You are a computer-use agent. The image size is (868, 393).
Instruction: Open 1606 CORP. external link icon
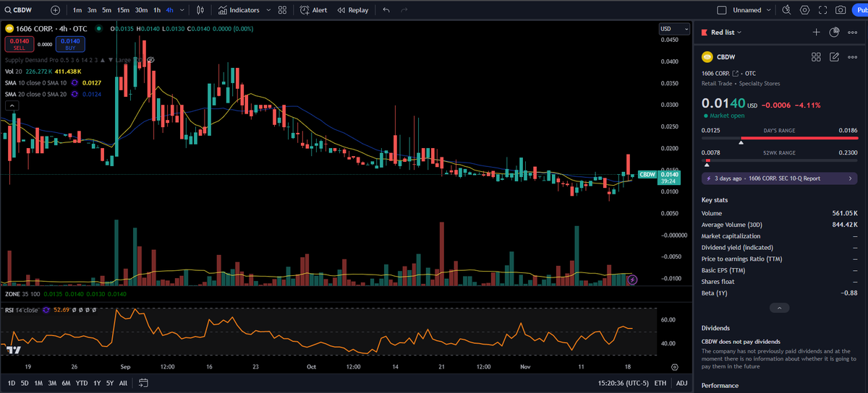coord(736,74)
